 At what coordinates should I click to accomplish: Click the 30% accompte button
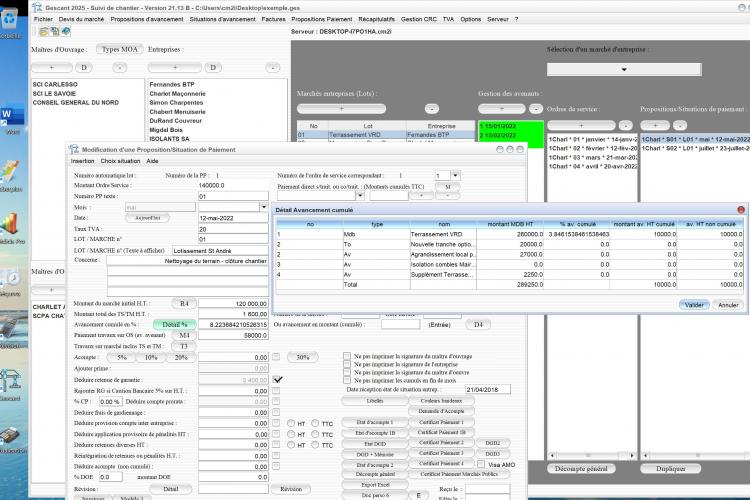(x=302, y=357)
